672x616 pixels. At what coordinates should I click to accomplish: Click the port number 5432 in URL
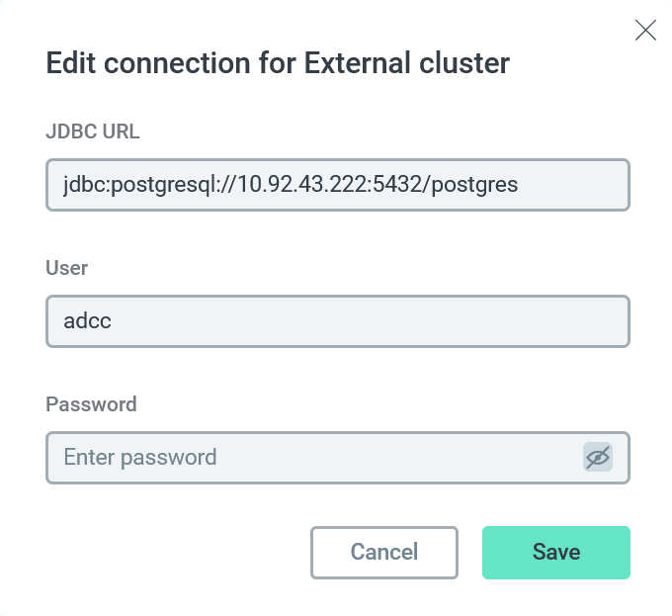click(x=396, y=185)
